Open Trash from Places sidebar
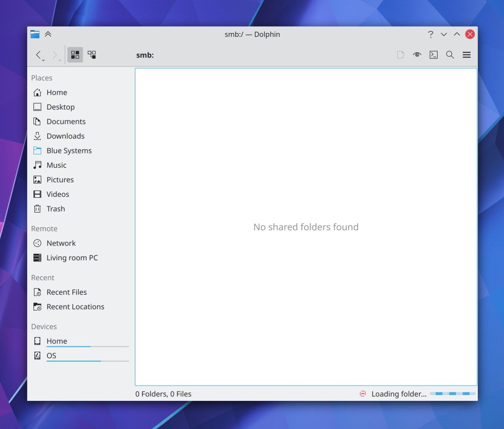 coord(55,209)
